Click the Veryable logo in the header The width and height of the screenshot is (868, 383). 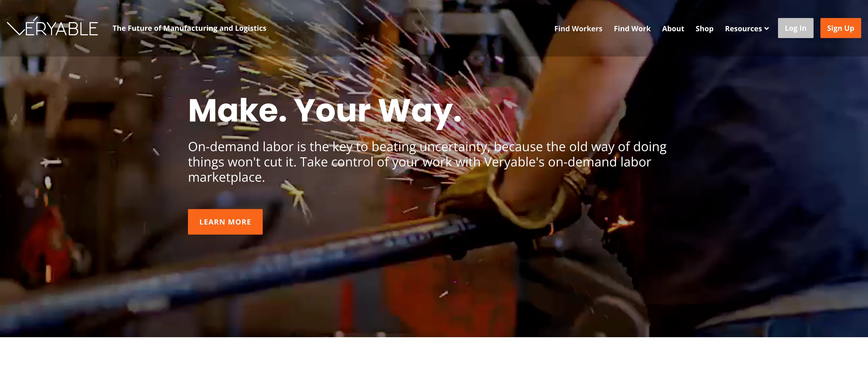coord(53,27)
